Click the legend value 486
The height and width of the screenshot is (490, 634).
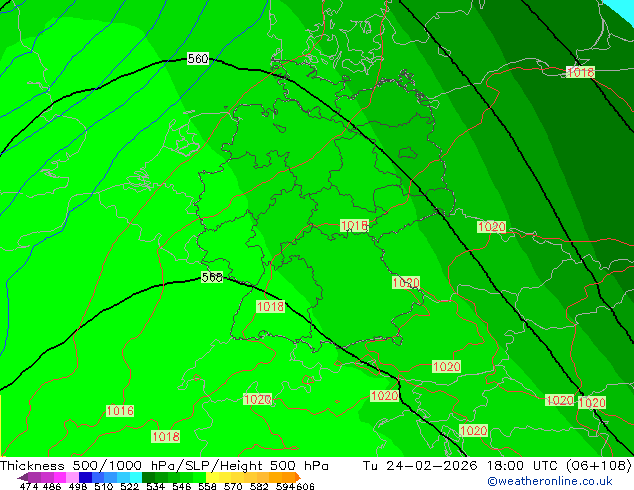click(x=52, y=486)
